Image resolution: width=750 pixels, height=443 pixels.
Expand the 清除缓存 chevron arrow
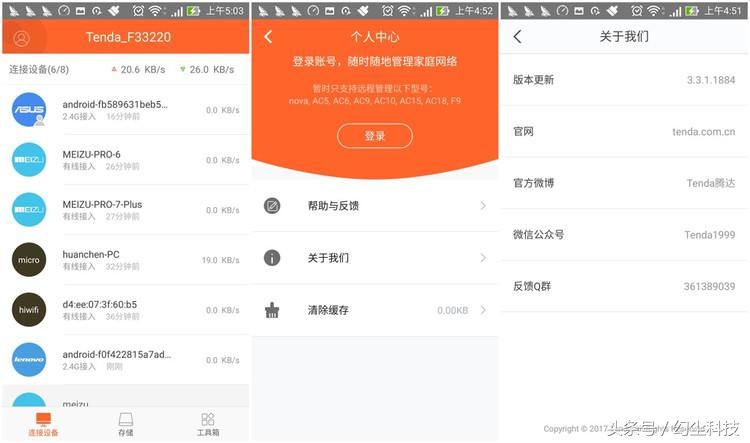pyautogui.click(x=483, y=310)
